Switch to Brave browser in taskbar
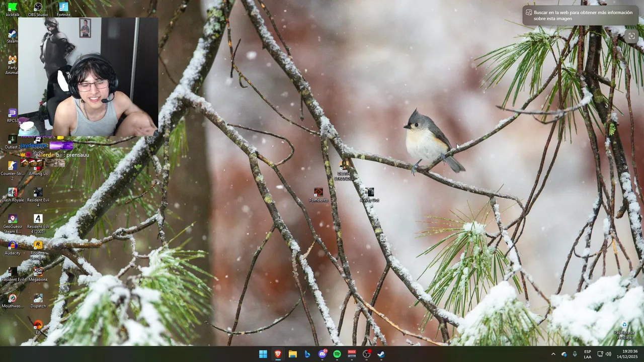The image size is (644, 362). [x=278, y=354]
